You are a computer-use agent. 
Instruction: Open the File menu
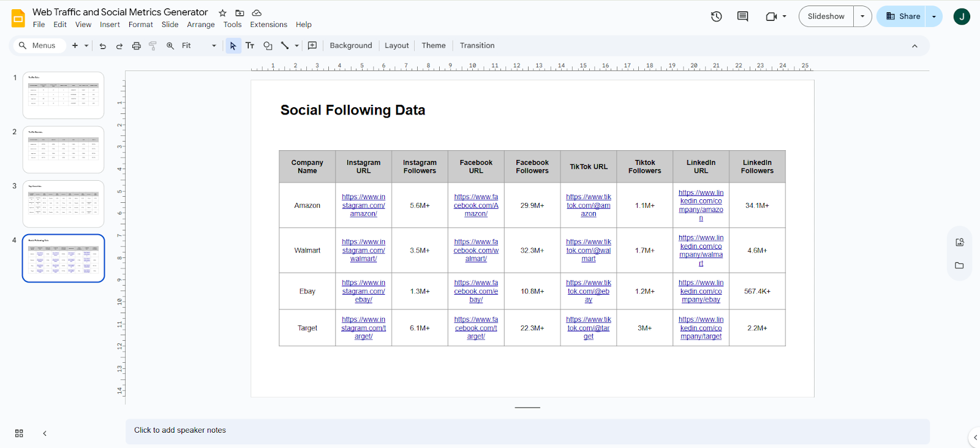[x=39, y=25]
